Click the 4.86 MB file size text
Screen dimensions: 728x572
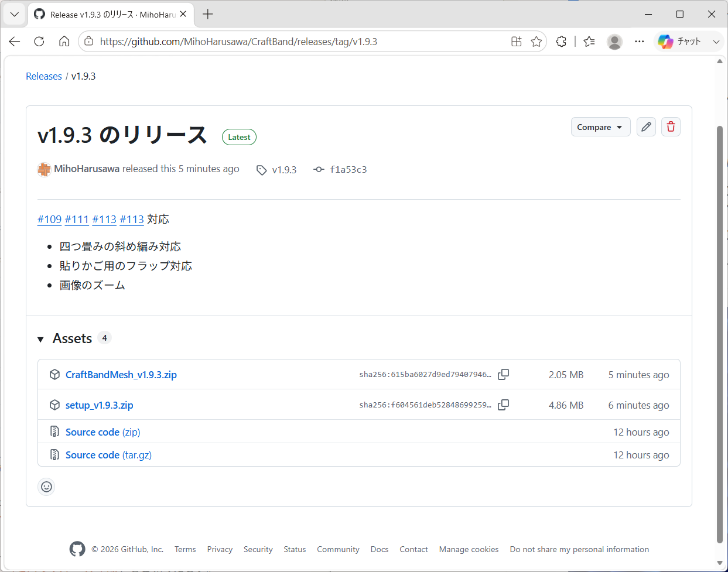pyautogui.click(x=566, y=405)
